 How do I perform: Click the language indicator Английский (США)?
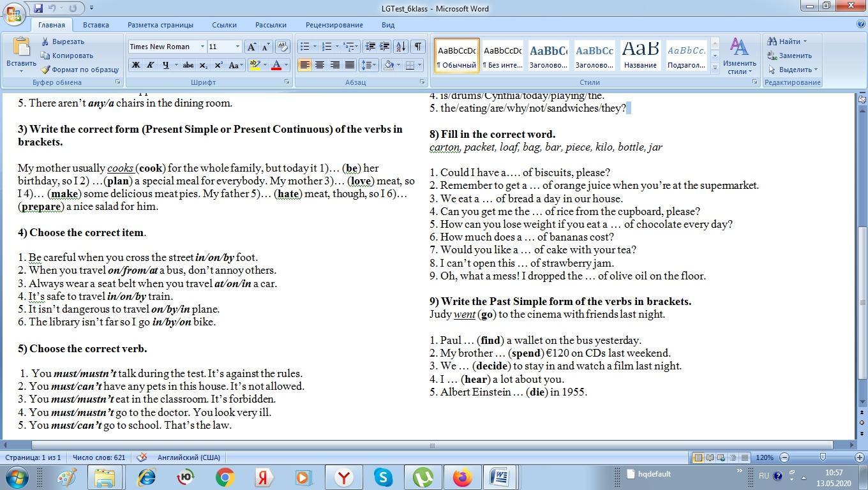pyautogui.click(x=188, y=457)
